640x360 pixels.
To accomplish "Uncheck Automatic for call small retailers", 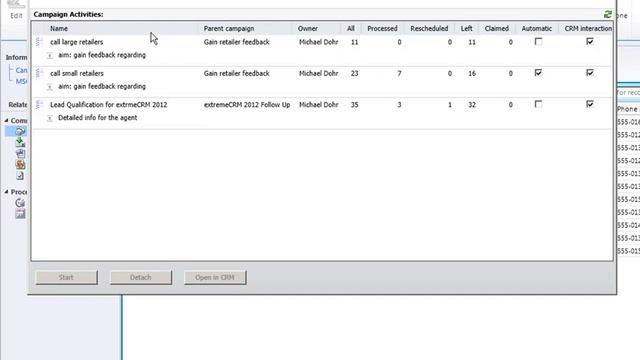I will pos(538,73).
